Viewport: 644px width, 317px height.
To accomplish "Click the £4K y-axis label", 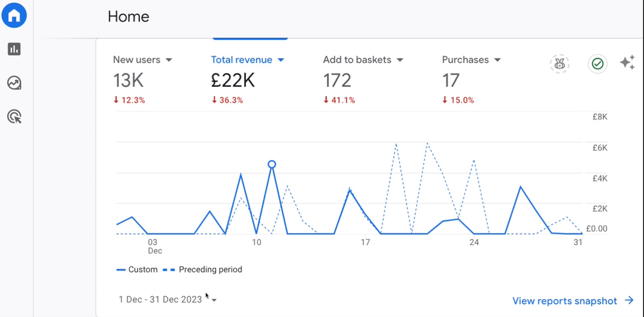I will click(600, 179).
